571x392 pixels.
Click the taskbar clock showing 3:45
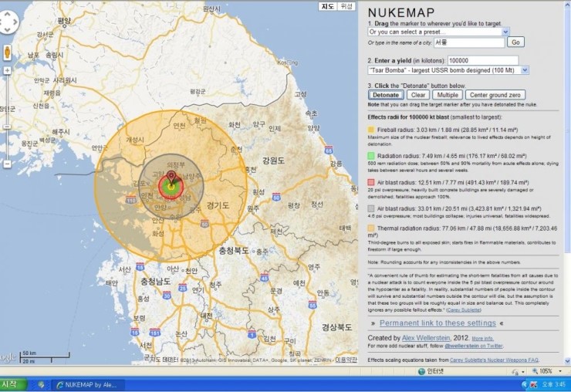pyautogui.click(x=554, y=385)
